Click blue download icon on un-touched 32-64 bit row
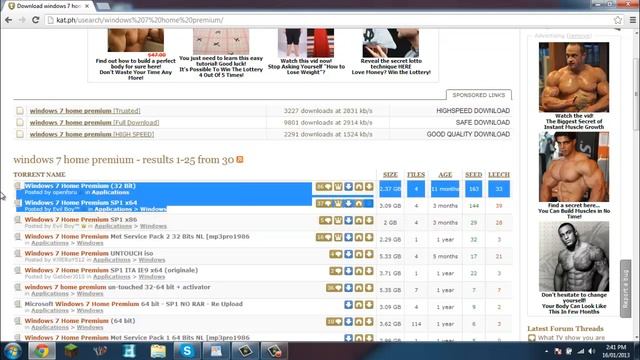Viewport: 640px width, 360px height. point(348,288)
